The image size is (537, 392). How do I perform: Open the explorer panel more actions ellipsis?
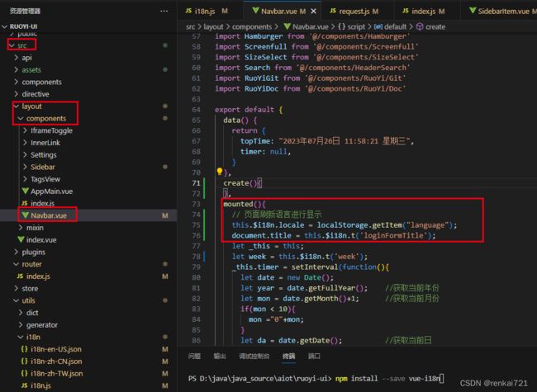click(164, 12)
